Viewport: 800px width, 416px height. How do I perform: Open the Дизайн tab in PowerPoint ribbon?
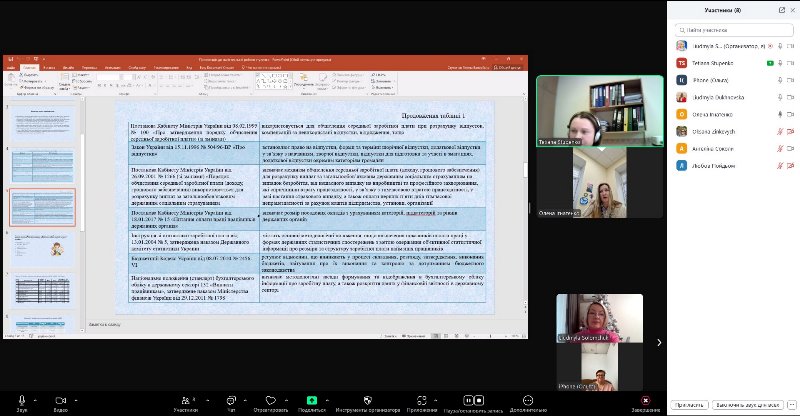[68, 67]
